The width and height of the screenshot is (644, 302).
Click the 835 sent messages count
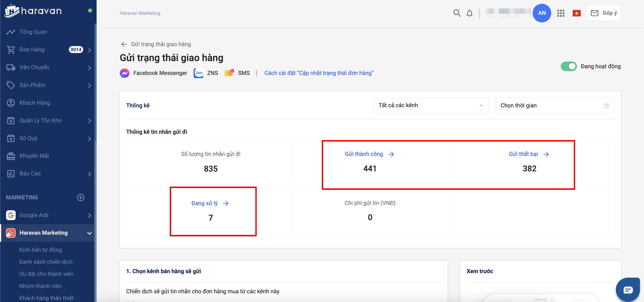[x=210, y=169]
